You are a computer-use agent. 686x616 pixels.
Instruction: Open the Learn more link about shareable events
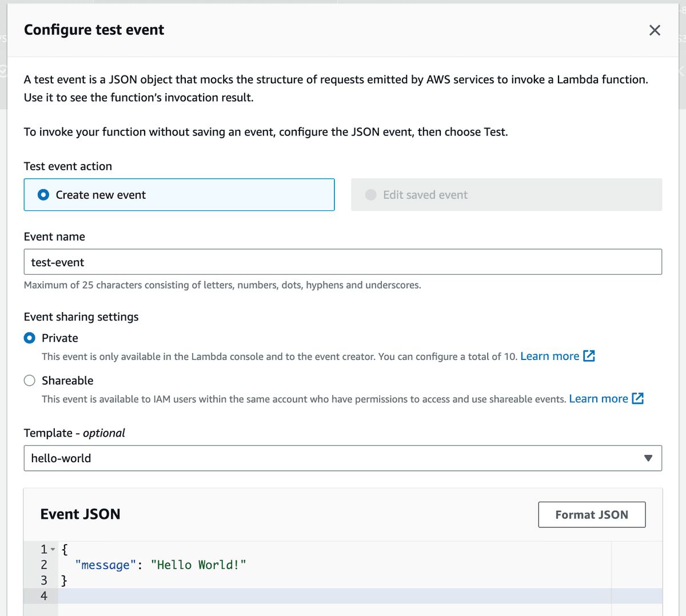599,398
